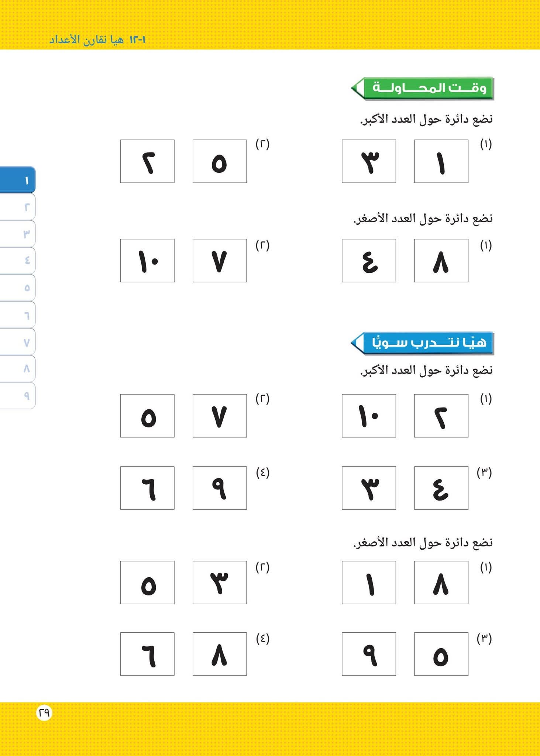
Task: Open side tab ٢ in the margin
Action: (17, 207)
